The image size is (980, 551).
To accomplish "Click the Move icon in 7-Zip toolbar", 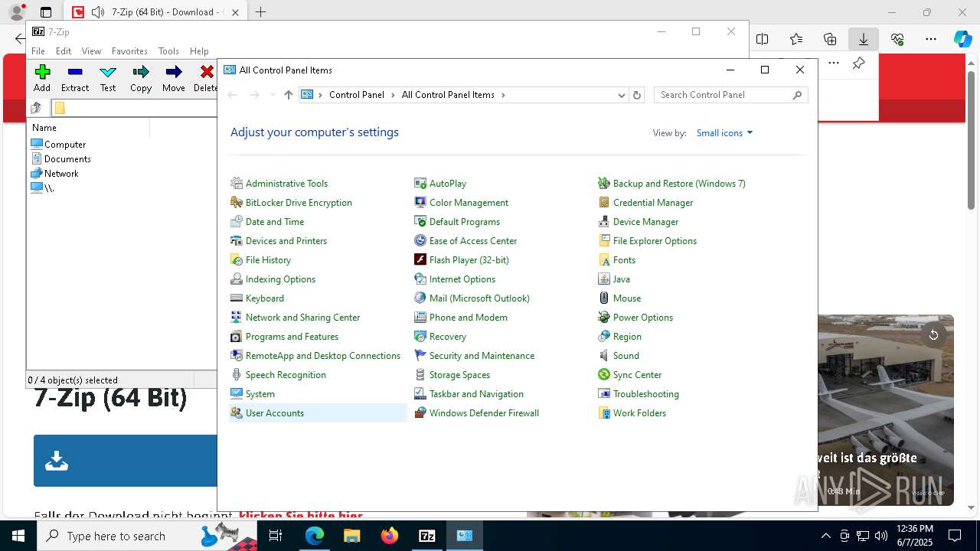I will pos(174,72).
